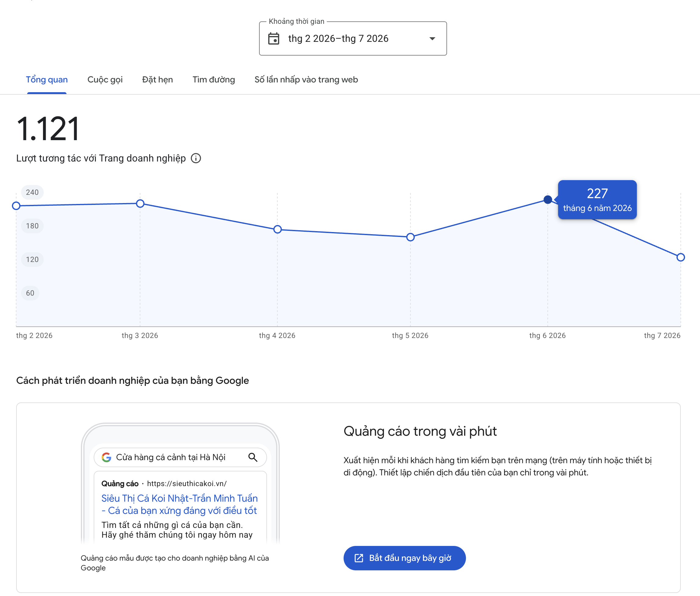Click the Cách phát triển doanh nghiệp heading
Image resolution: width=700 pixels, height=596 pixels.
pos(133,381)
